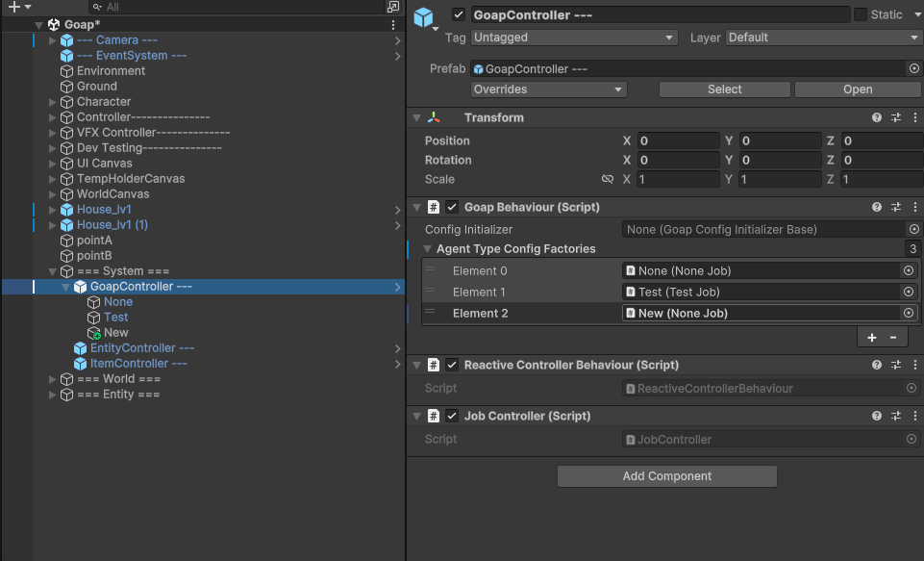This screenshot has height=561, width=924.
Task: Click the Add Component button
Action: (667, 476)
